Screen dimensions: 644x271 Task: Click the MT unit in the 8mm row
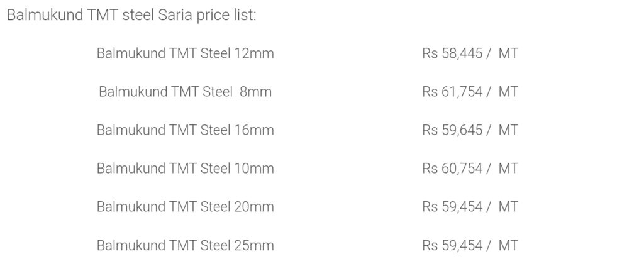(x=508, y=92)
